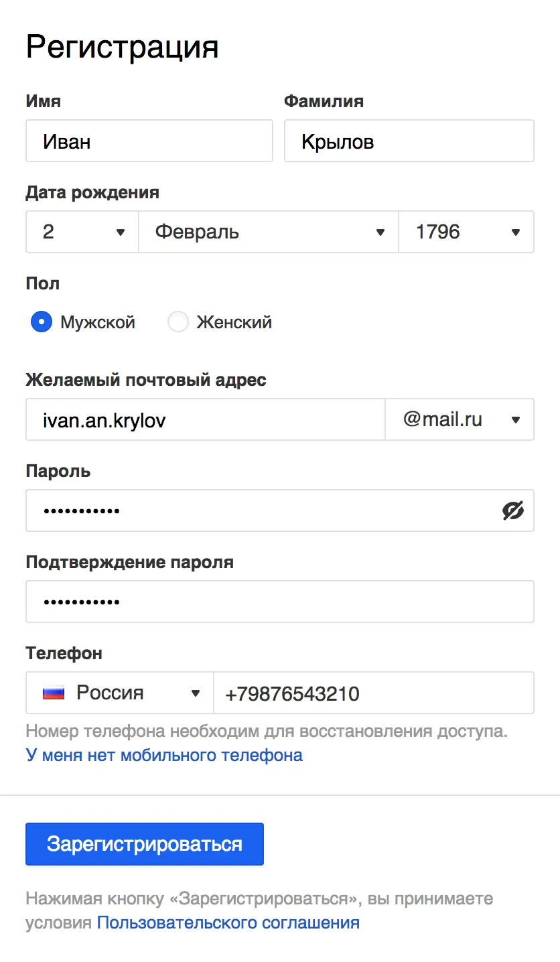This screenshot has height=962, width=560.
Task: Click the ivan.an.krylov email address field
Action: pos(206,419)
